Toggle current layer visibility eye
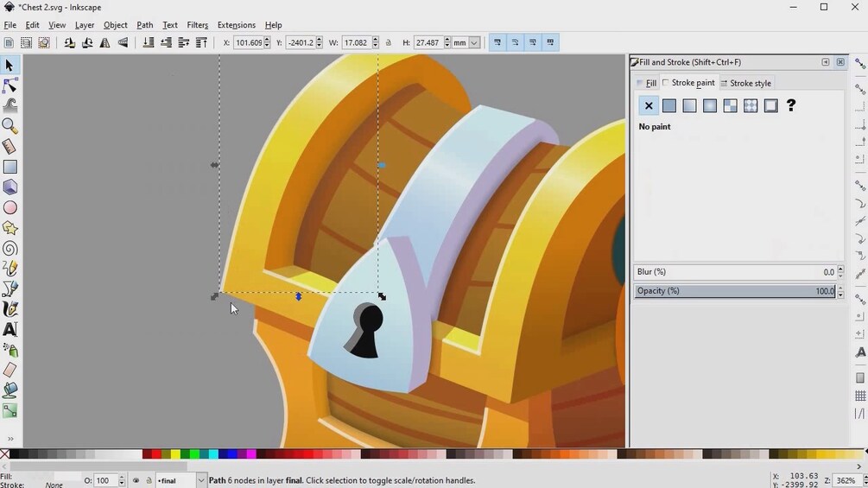 point(136,480)
